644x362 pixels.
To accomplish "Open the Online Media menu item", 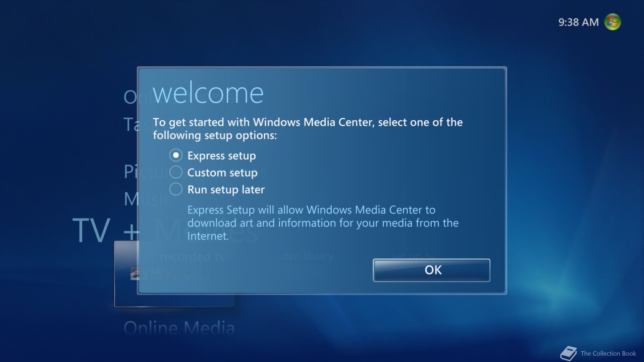I will tap(179, 327).
